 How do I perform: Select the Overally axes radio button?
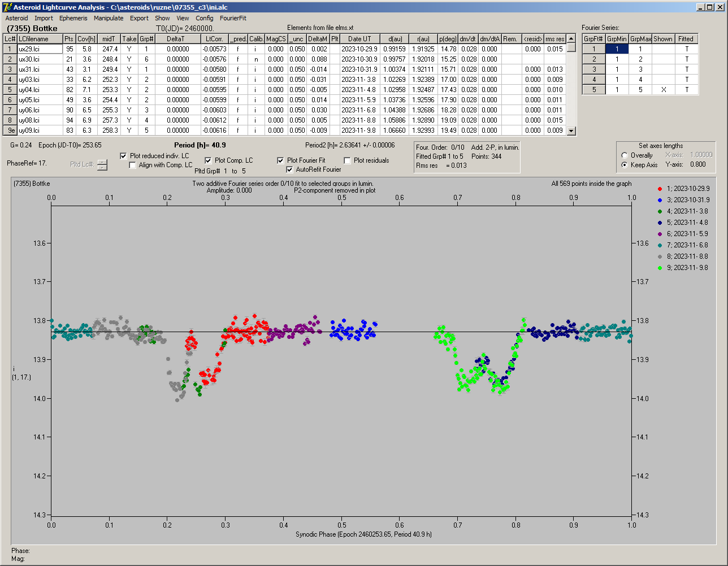[x=625, y=155]
